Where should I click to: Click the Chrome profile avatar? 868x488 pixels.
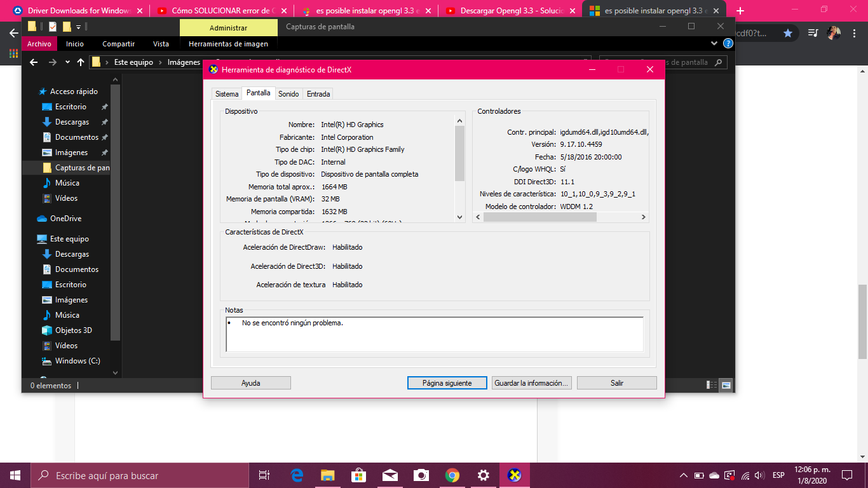[x=834, y=33]
